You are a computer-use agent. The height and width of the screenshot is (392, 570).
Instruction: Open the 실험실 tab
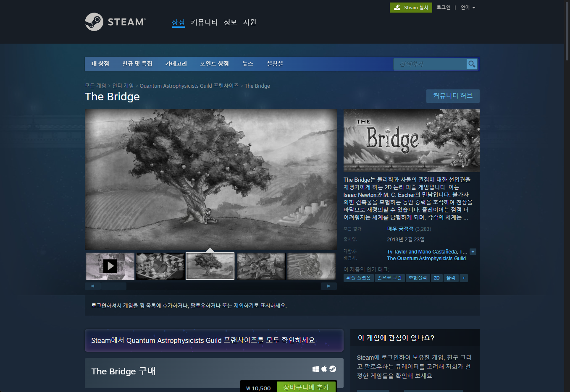coord(275,64)
